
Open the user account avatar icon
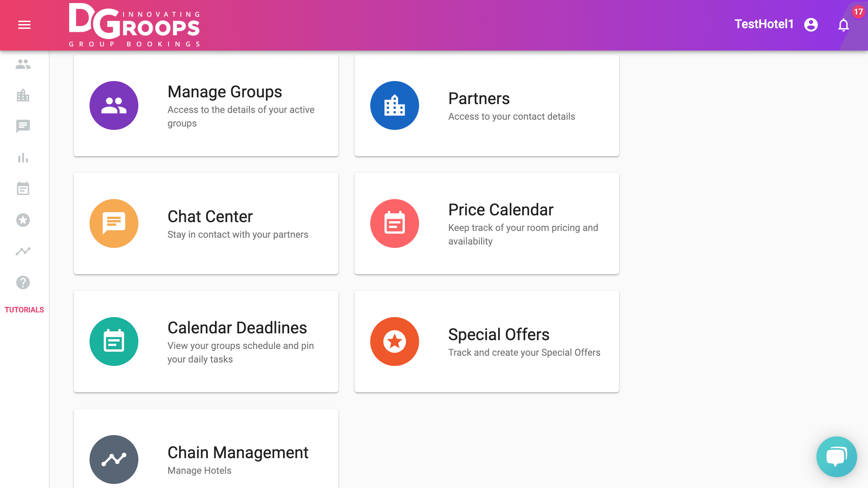tap(811, 25)
